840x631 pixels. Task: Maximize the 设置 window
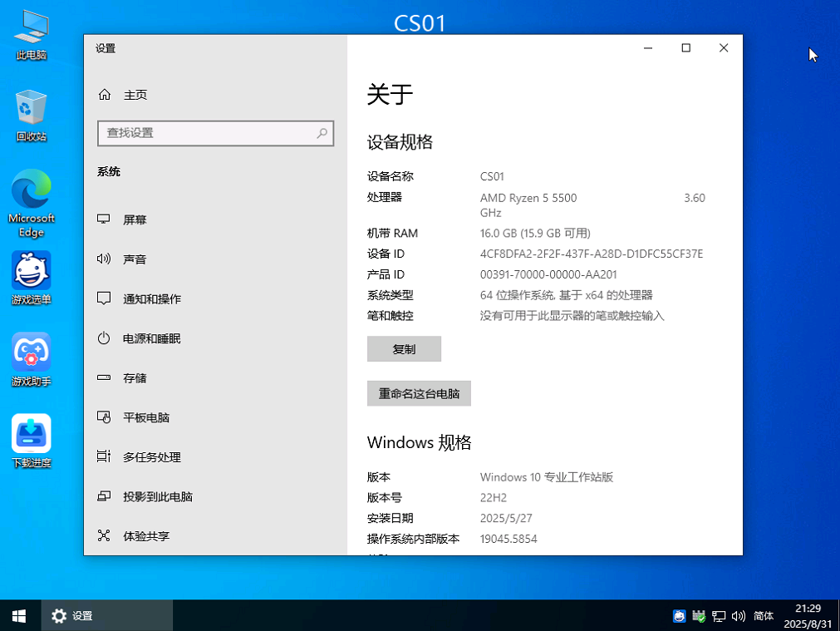(x=685, y=48)
